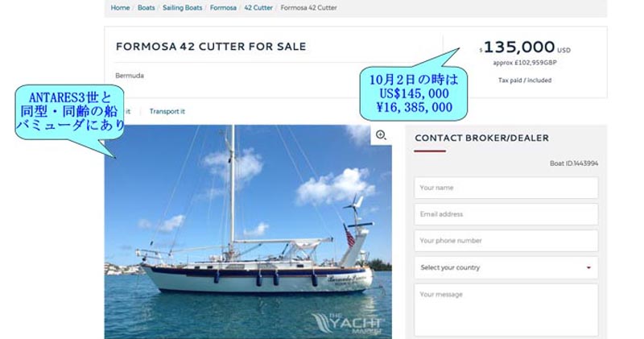Click the Transport it link
Screen dimensions: 644x339
click(167, 111)
